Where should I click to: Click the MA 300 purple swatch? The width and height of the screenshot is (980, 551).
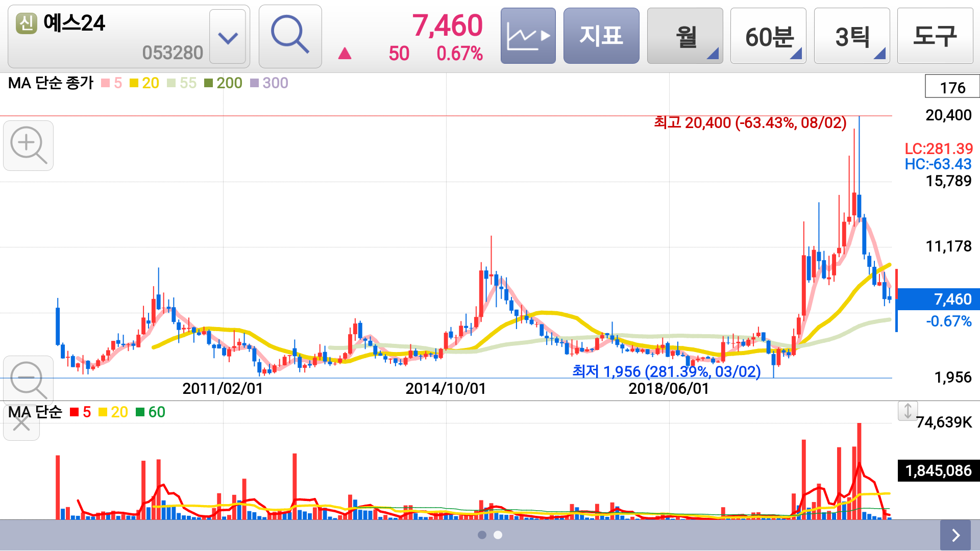[x=254, y=83]
